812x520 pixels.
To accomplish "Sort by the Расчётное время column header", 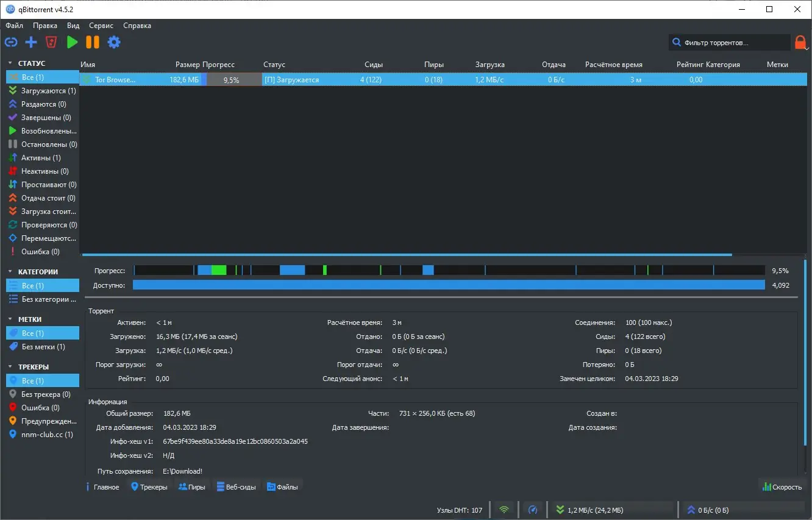I will tap(614, 65).
